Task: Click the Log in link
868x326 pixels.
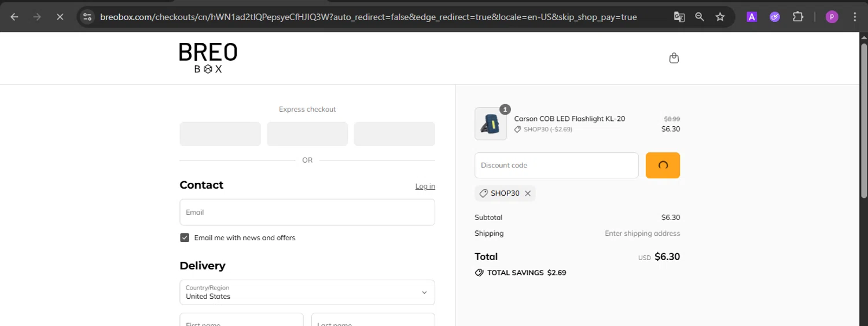Action: click(425, 186)
